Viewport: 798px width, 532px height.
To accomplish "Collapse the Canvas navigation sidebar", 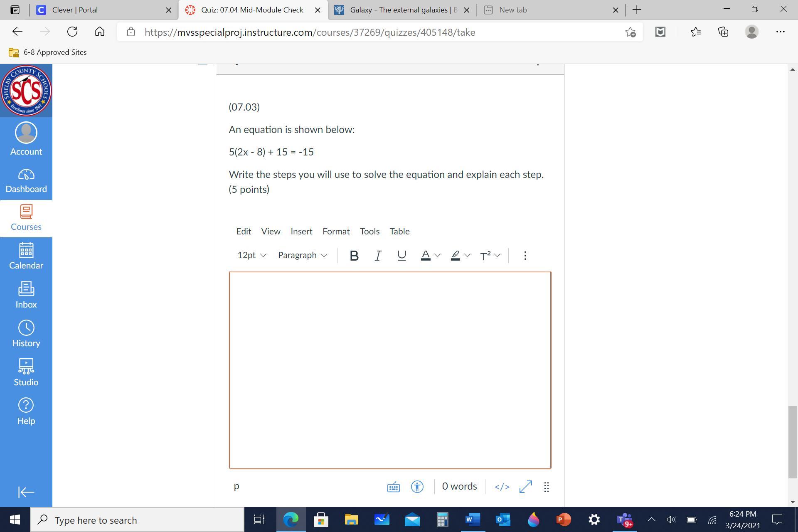I will pyautogui.click(x=26, y=492).
